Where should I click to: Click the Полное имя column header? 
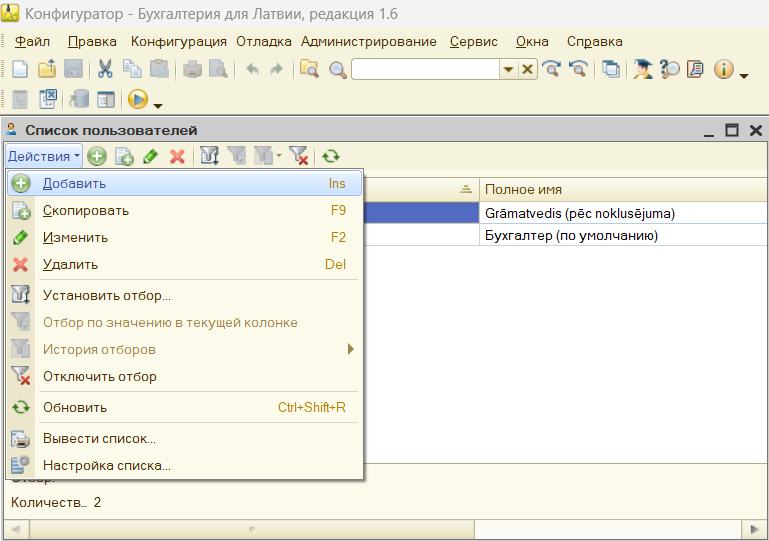620,189
